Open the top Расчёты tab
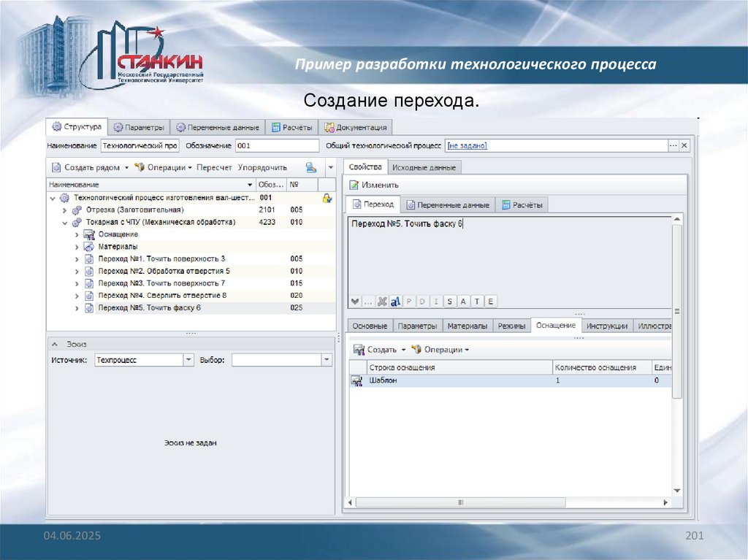The height and width of the screenshot is (560, 748). pyautogui.click(x=291, y=127)
